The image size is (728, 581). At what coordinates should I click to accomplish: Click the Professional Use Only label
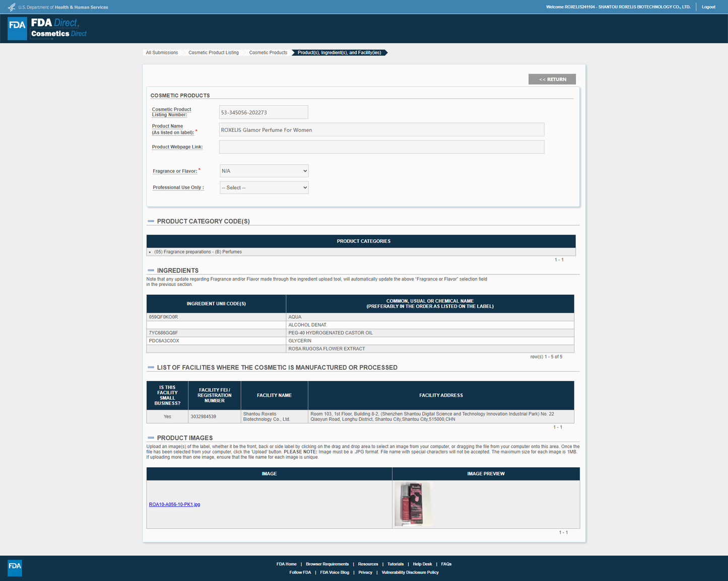178,187
